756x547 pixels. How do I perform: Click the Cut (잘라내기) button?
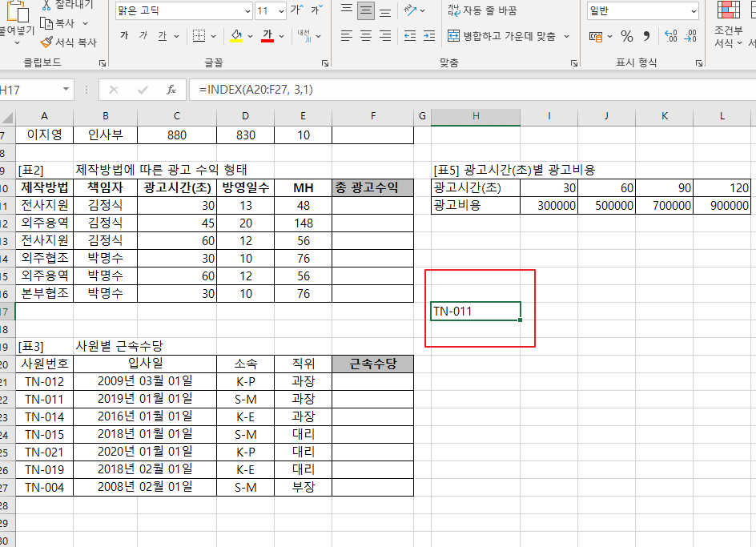[66, 5]
